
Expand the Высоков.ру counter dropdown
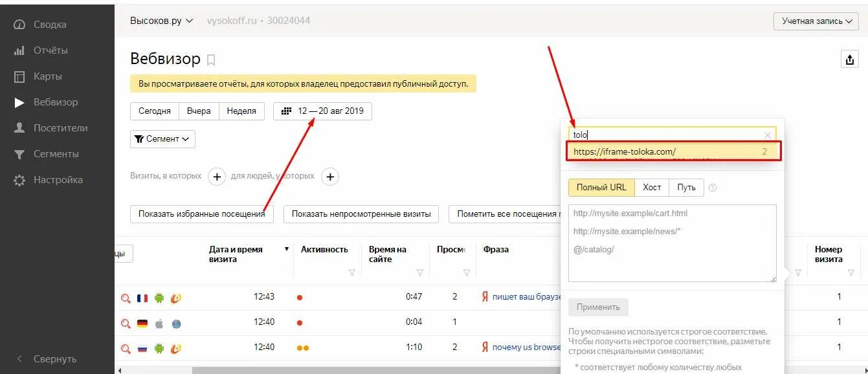coord(161,21)
